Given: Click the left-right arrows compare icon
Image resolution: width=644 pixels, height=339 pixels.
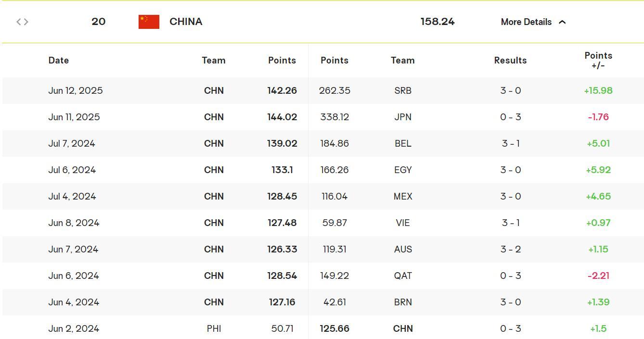Looking at the screenshot, I should click(x=22, y=22).
